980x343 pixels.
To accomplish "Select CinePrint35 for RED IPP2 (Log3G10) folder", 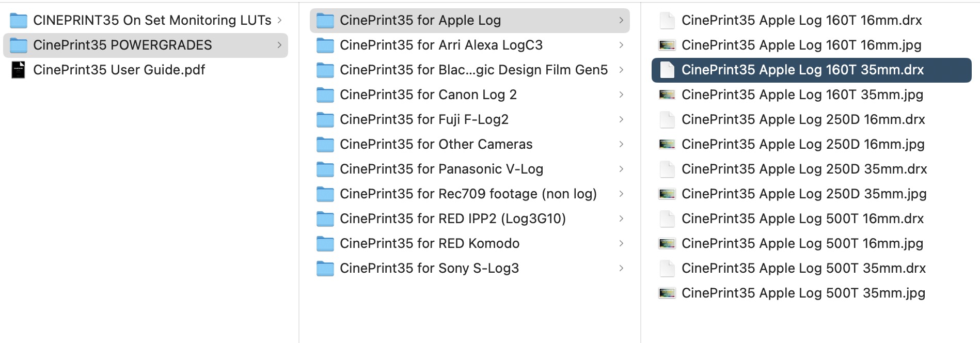I will point(470,219).
